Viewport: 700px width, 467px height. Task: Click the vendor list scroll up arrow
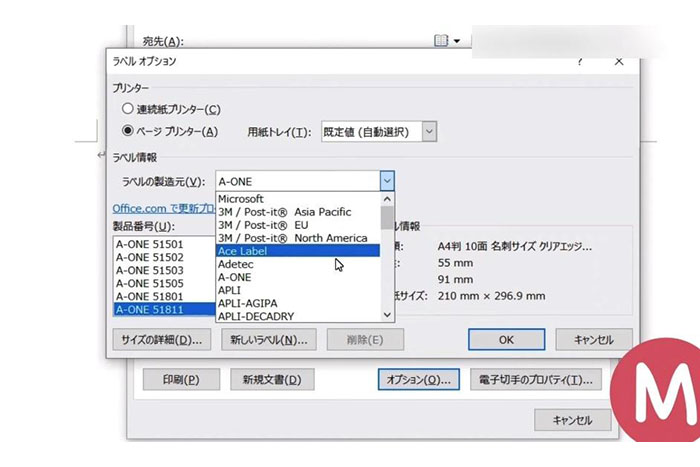pyautogui.click(x=387, y=199)
